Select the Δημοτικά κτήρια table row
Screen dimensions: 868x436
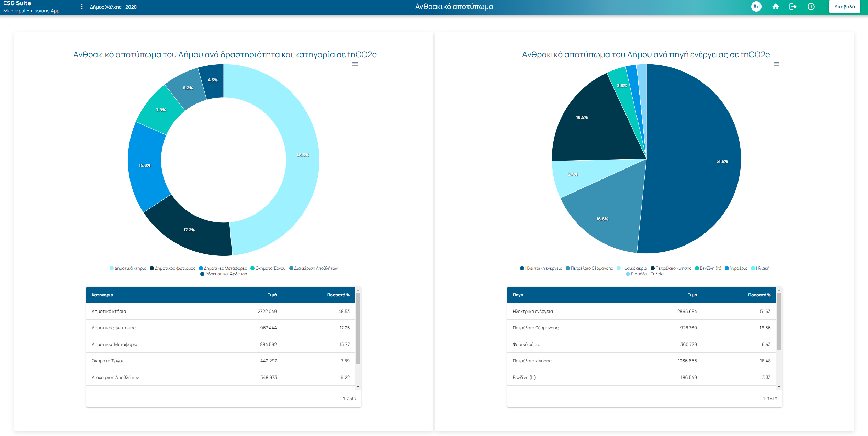221,312
